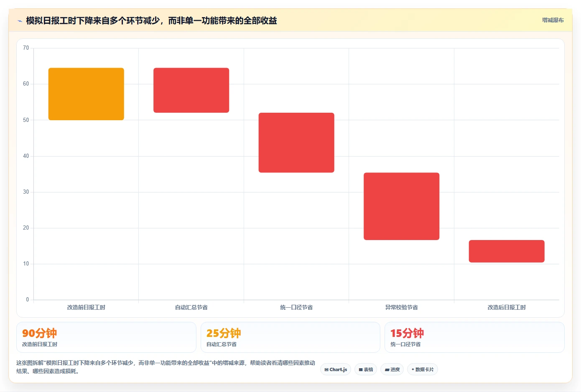Click the y-axis value 20
The height and width of the screenshot is (392, 581).
click(26, 228)
